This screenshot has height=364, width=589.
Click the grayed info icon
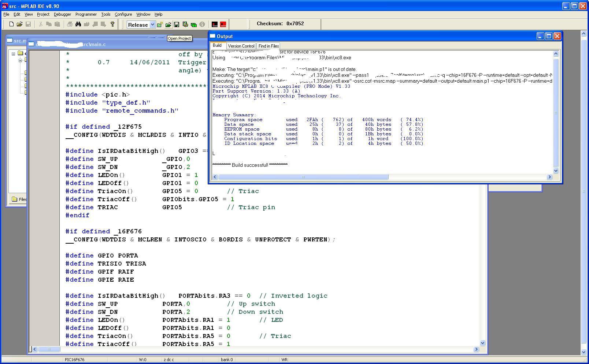coord(202,25)
